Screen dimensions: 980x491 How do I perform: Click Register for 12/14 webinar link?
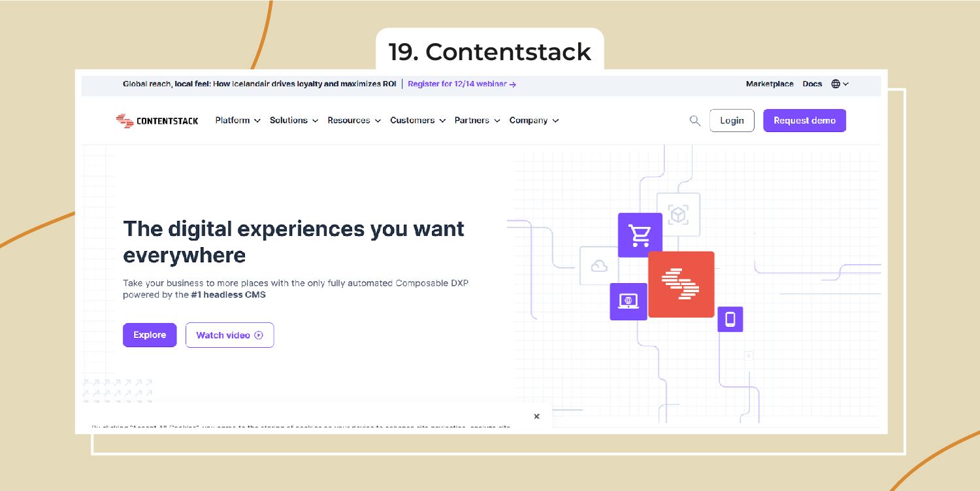[x=462, y=84]
